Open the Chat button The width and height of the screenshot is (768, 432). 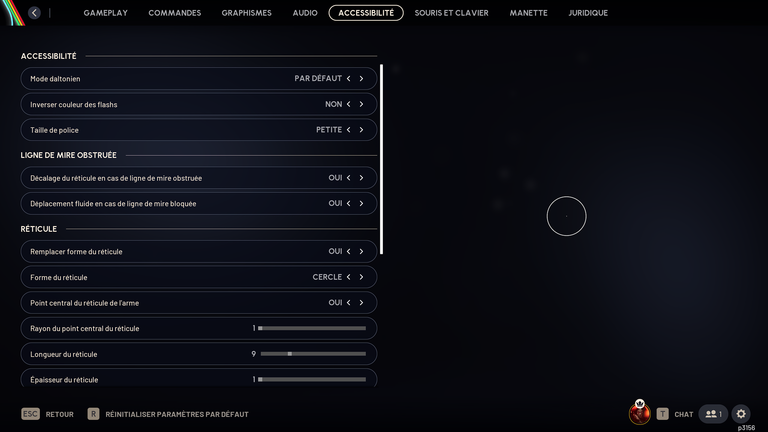coord(684,414)
